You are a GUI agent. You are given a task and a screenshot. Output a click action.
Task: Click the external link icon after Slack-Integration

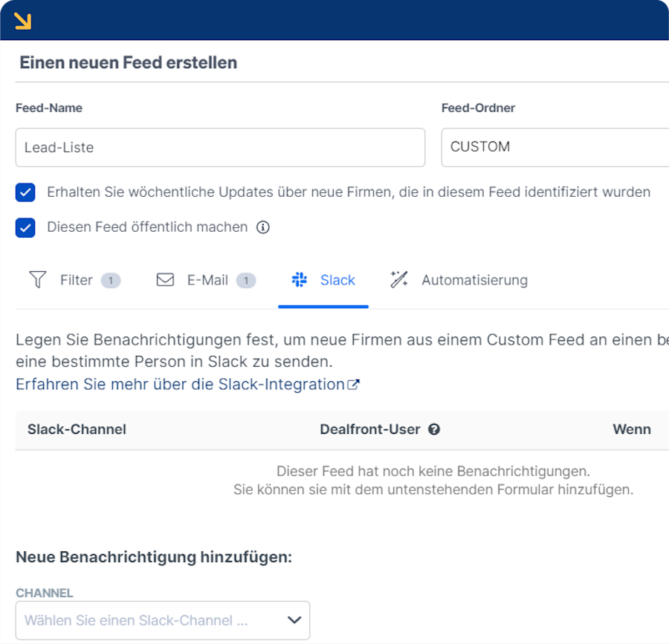coord(352,384)
